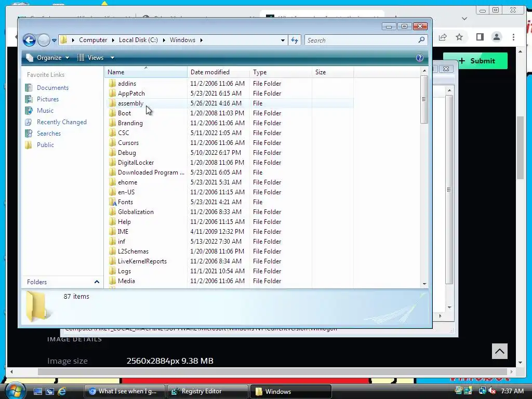Sort by the Size column header
Screen dimensions: 532x399
[332, 72]
